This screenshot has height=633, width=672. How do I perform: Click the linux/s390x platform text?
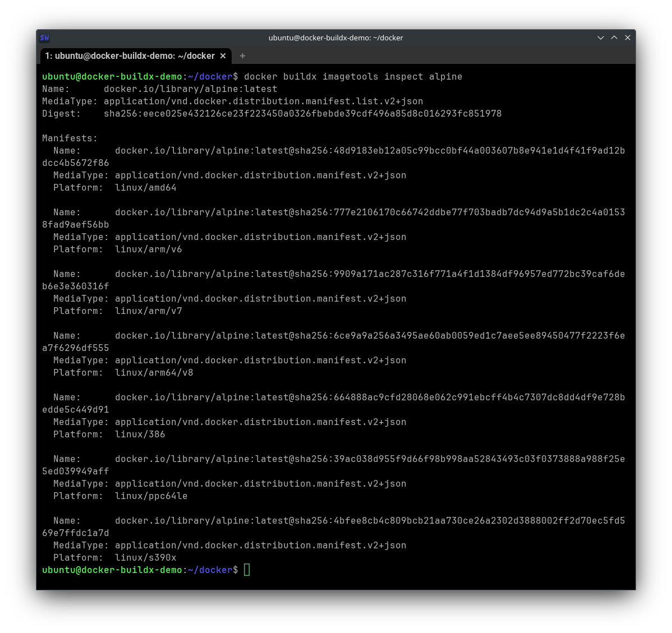coord(145,557)
